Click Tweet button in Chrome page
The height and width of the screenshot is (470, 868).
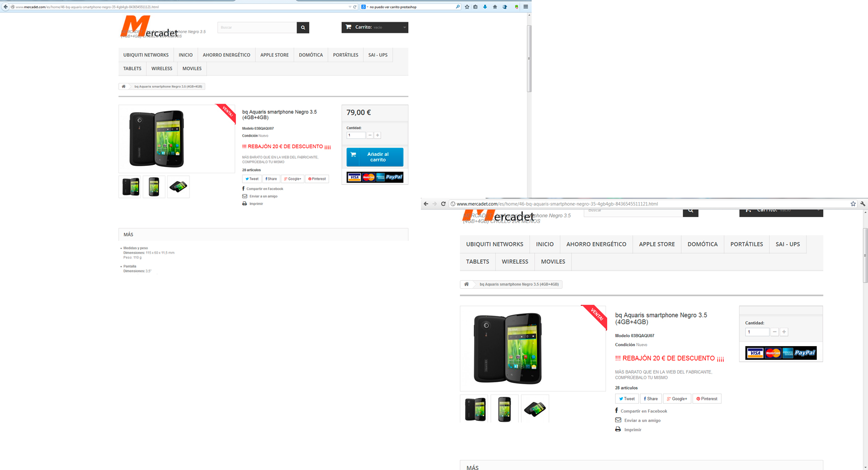coord(627,399)
